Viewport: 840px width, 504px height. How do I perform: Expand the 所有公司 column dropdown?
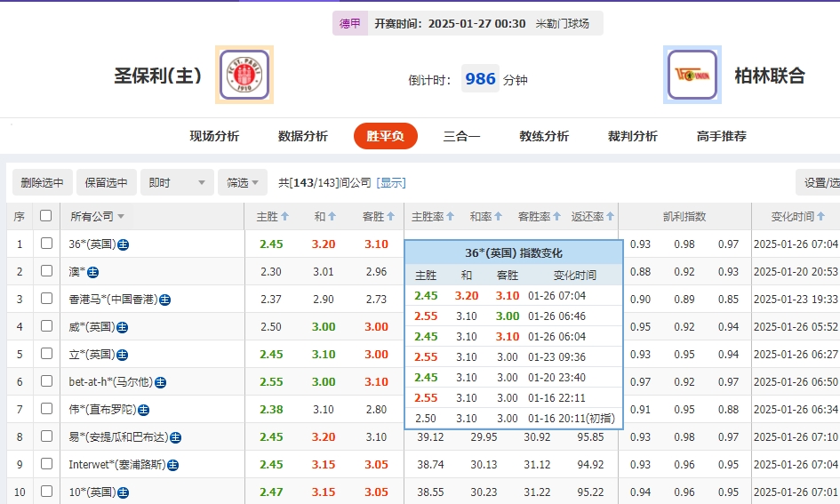point(121,217)
